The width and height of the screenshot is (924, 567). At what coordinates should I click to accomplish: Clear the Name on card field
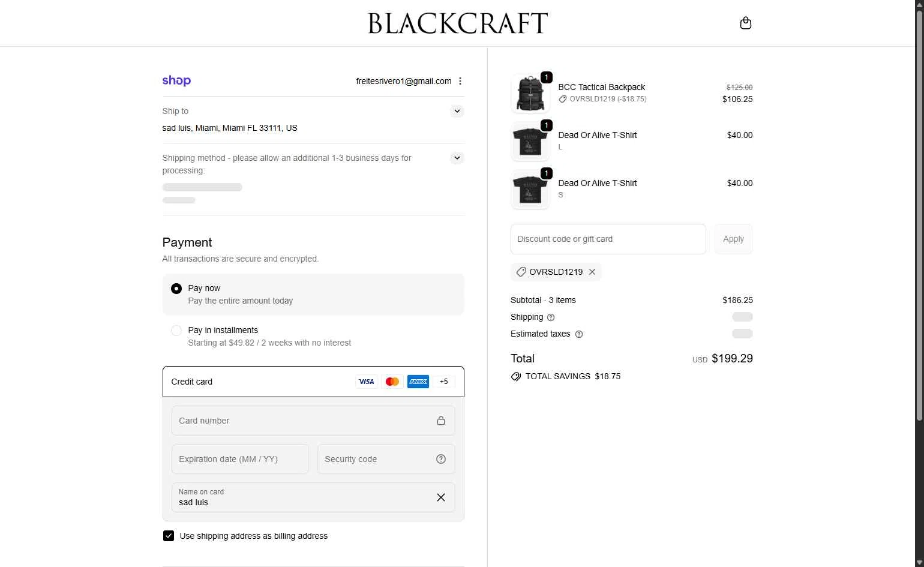441,497
